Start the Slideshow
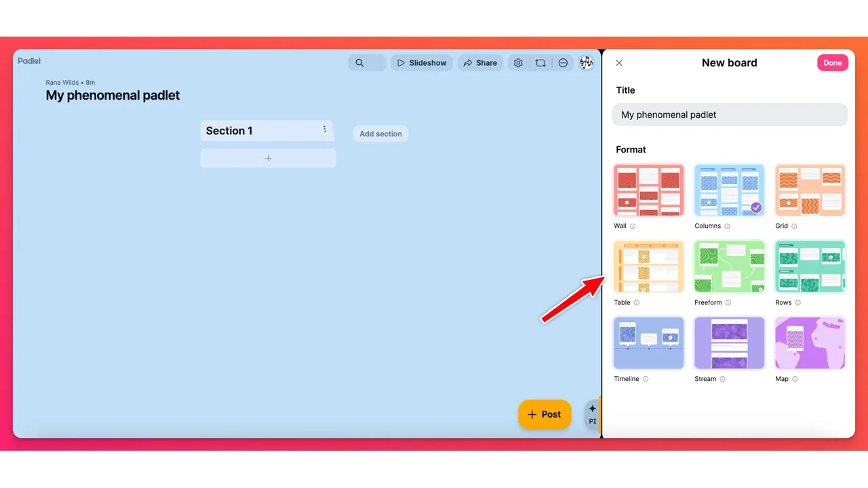The width and height of the screenshot is (868, 488). [422, 63]
